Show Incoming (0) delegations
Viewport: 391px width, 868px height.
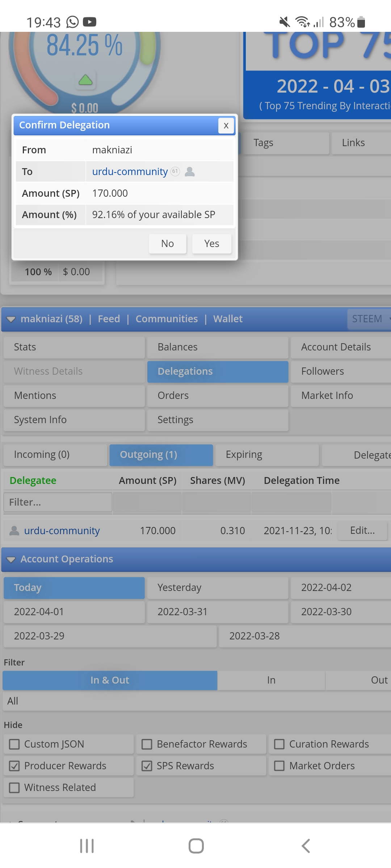[x=55, y=455]
